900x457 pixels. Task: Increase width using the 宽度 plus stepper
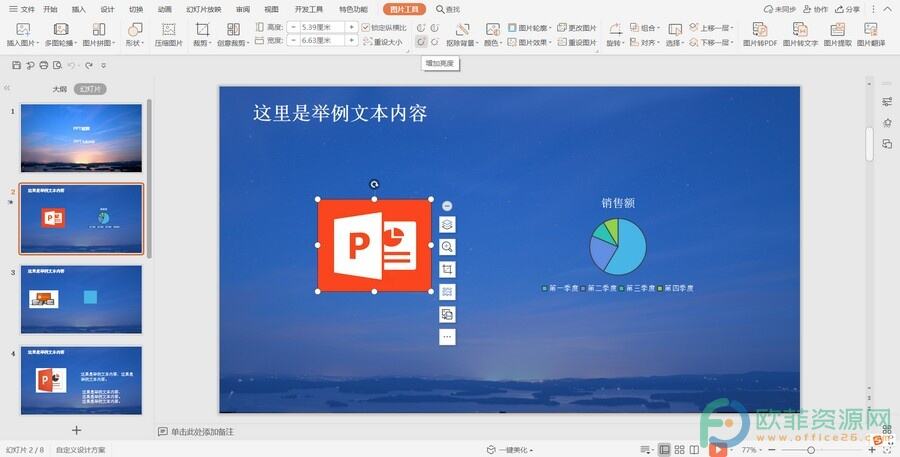click(x=351, y=40)
